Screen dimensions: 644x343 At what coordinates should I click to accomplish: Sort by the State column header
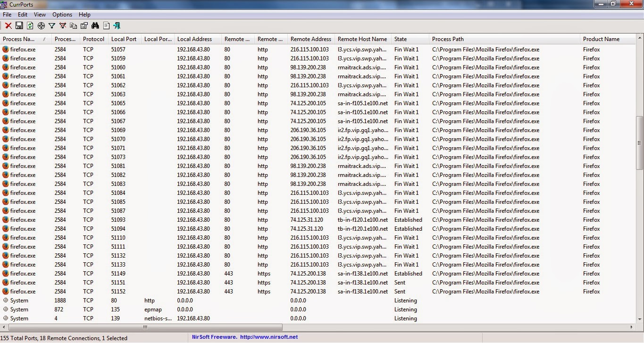[410, 39]
